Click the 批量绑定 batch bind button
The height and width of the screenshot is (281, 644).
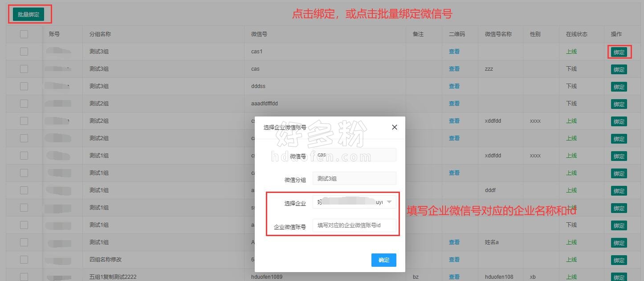click(x=29, y=14)
